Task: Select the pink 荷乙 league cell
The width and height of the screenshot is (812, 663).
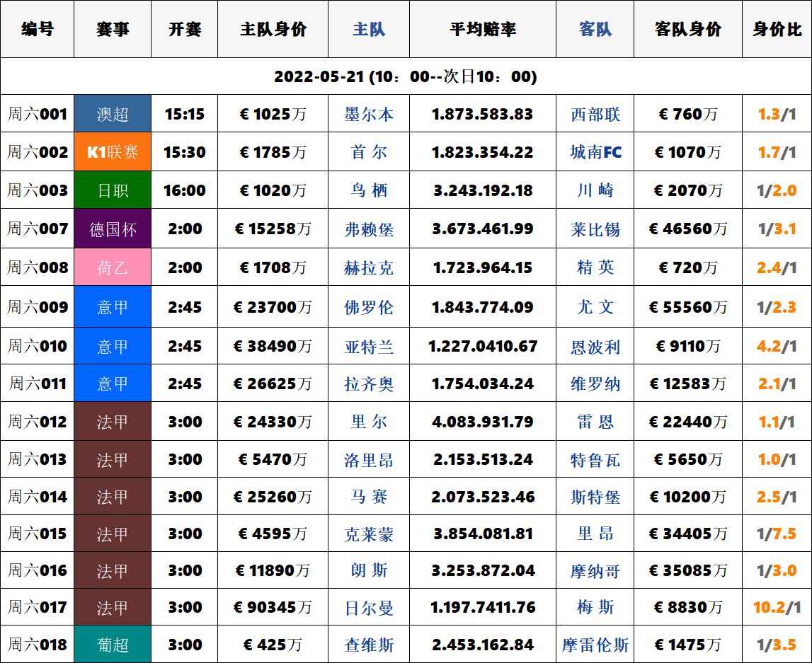Action: [x=113, y=267]
